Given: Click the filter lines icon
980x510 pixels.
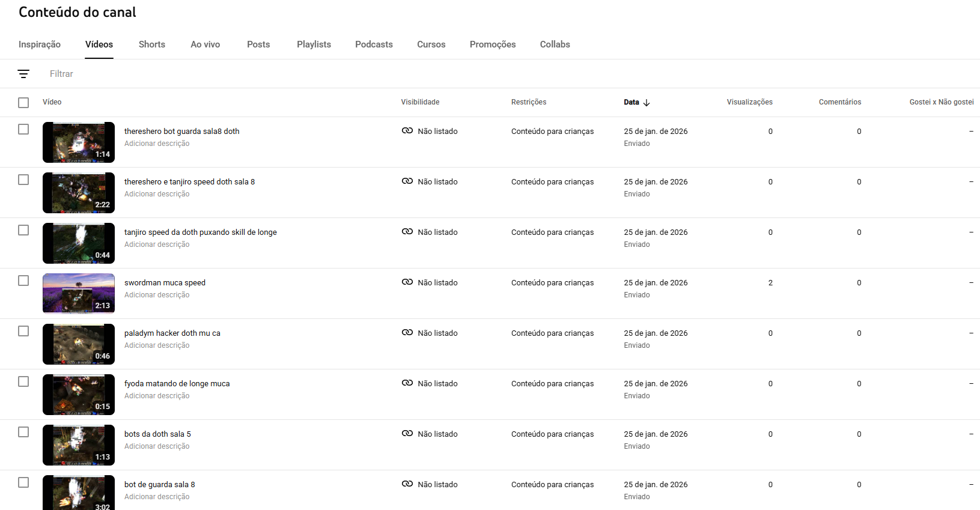Looking at the screenshot, I should [23, 74].
